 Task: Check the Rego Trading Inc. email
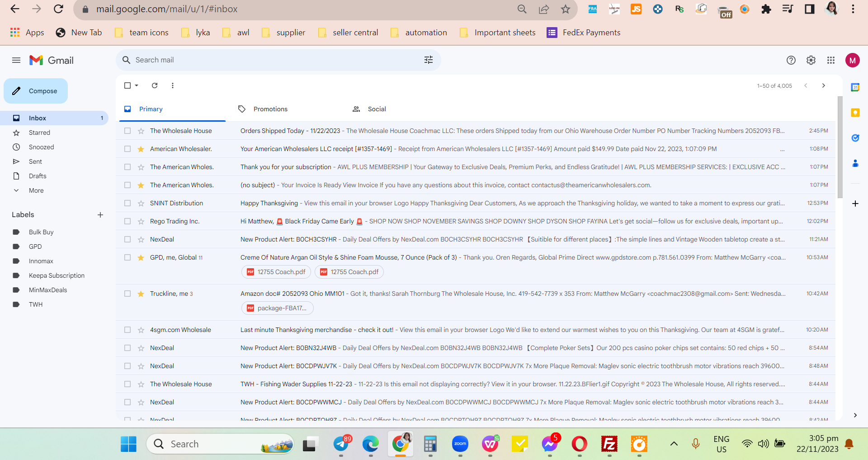pos(127,221)
